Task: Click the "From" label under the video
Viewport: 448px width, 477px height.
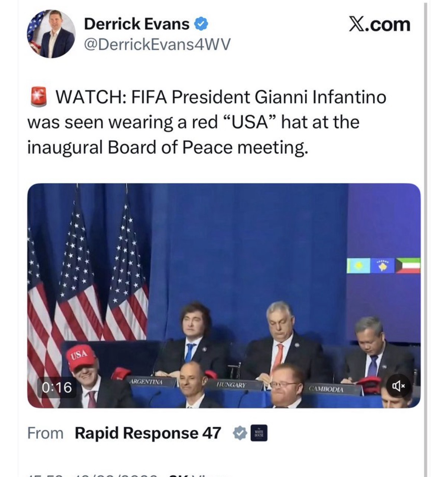Action: (x=45, y=433)
